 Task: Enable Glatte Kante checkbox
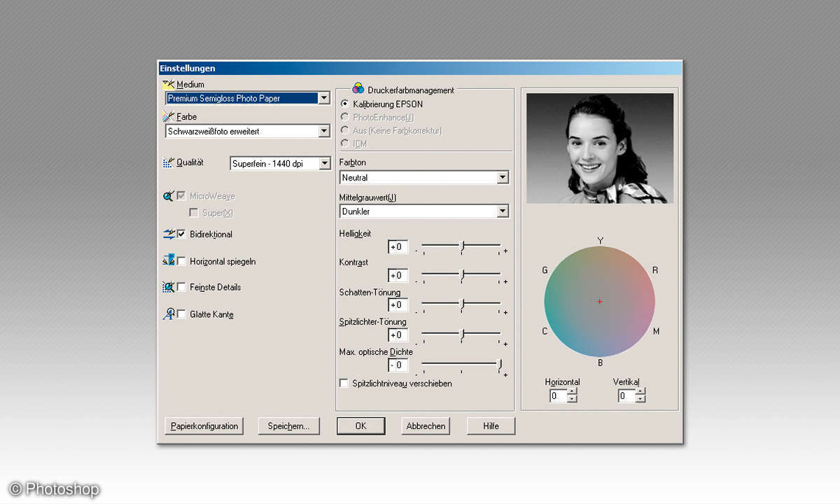click(182, 314)
